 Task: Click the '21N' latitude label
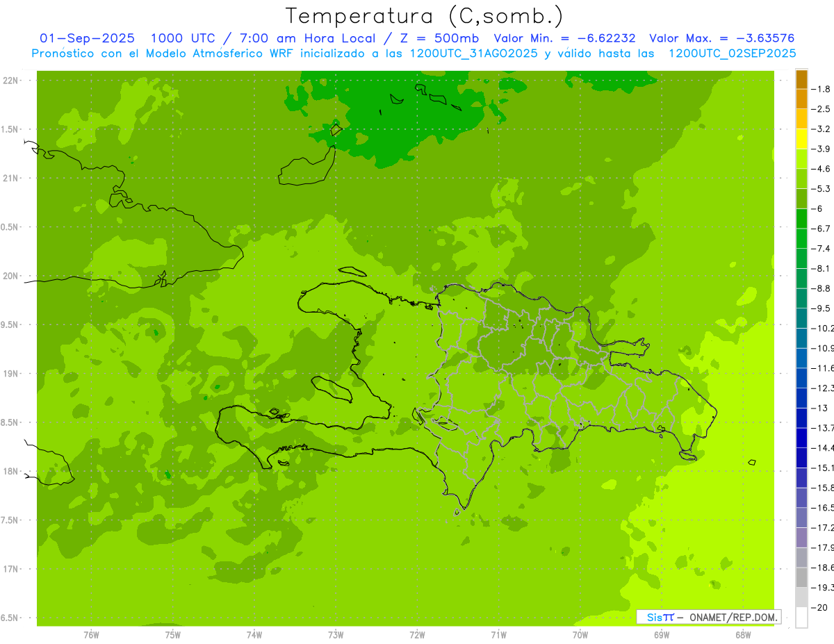11,178
